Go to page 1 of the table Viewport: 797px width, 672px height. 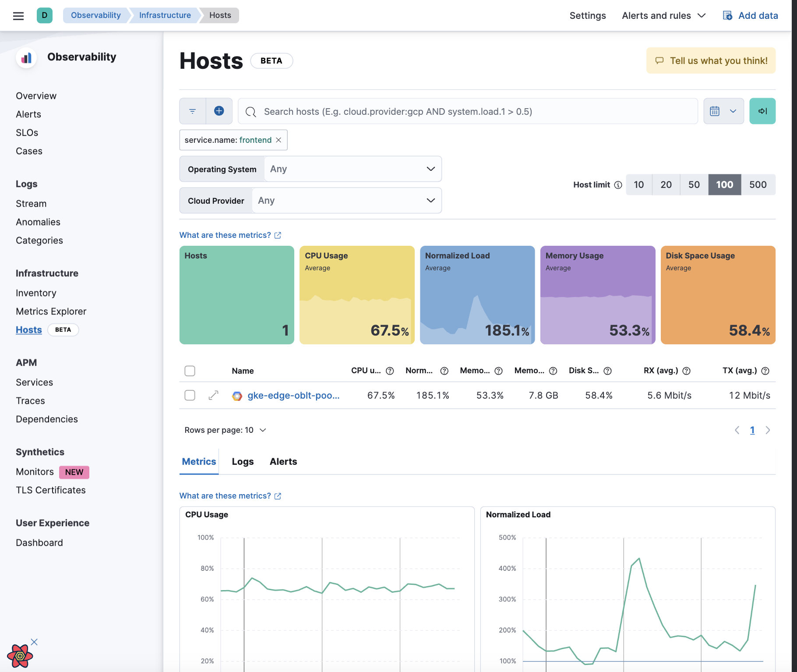[752, 430]
